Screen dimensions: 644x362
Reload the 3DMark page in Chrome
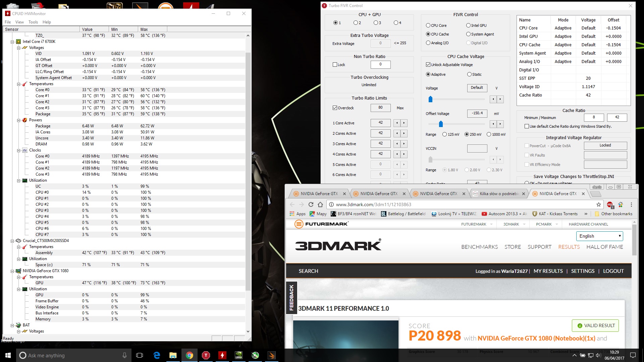pyautogui.click(x=311, y=204)
